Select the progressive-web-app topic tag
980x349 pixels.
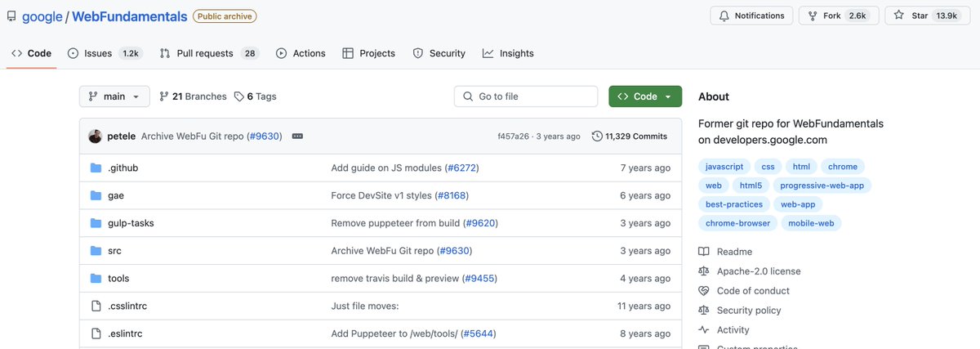click(x=822, y=186)
